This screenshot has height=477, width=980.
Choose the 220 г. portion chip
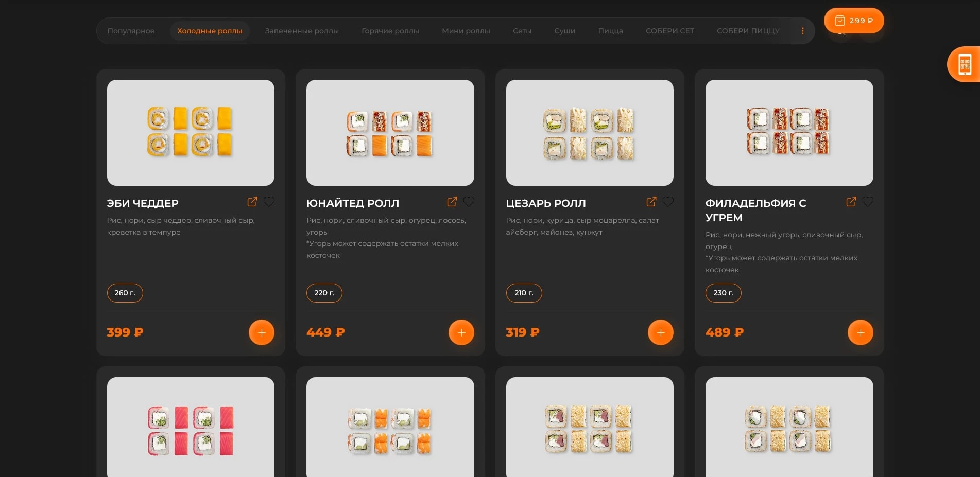point(324,293)
